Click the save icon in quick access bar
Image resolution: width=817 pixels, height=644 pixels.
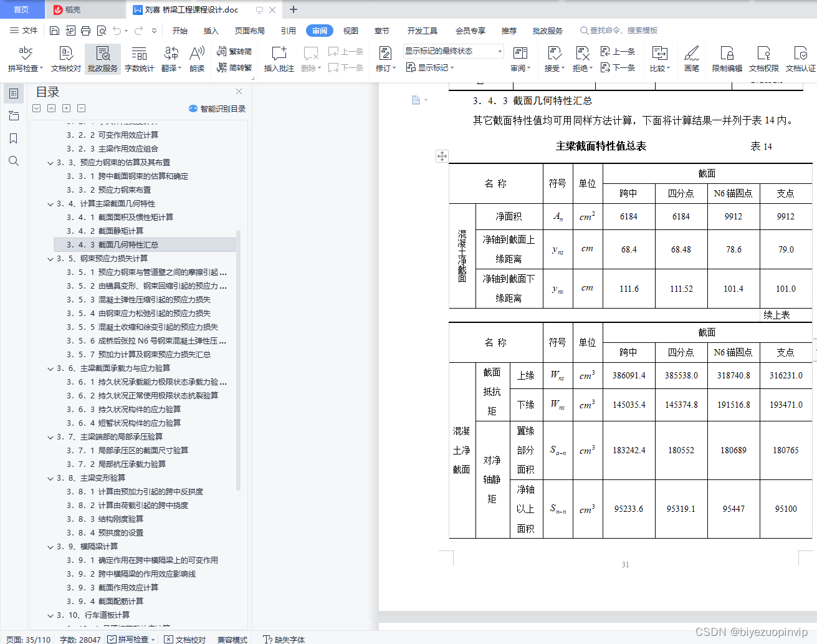(x=54, y=31)
